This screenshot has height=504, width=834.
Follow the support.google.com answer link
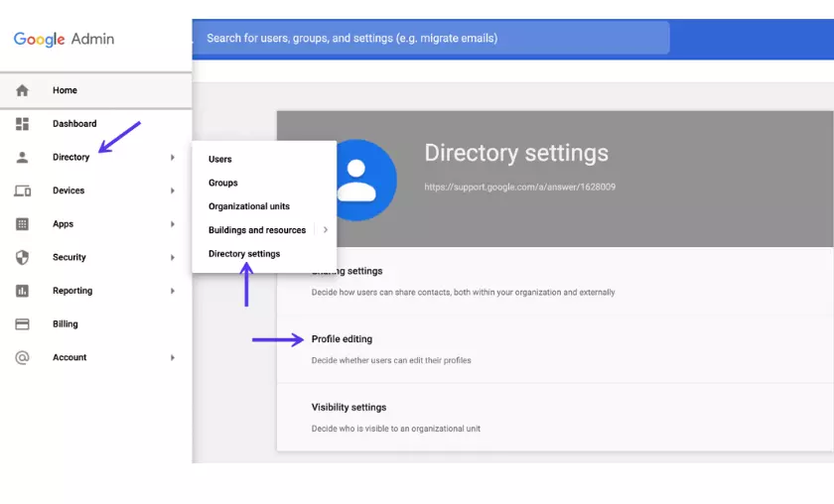pos(519,188)
